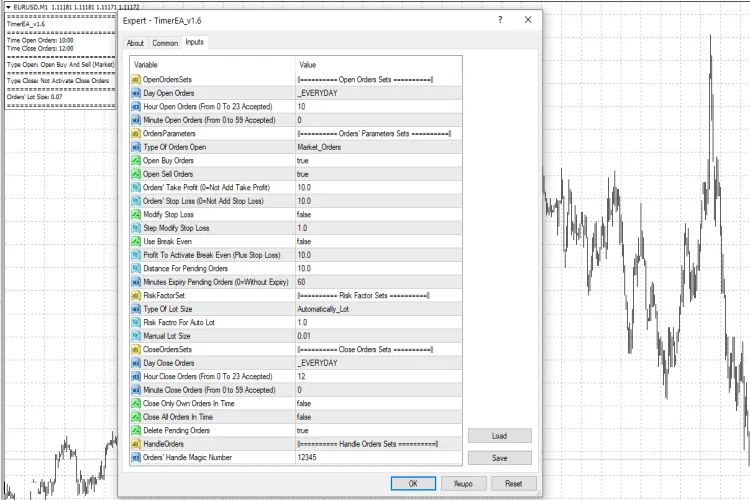Viewport: 750px width, 500px height.
Task: Click the OpenOrdersSets string type icon
Action: coord(137,78)
